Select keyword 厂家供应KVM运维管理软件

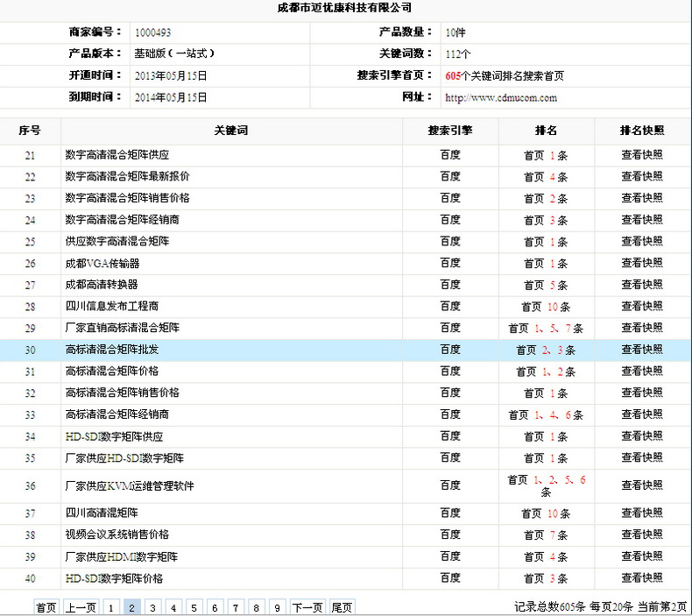130,486
